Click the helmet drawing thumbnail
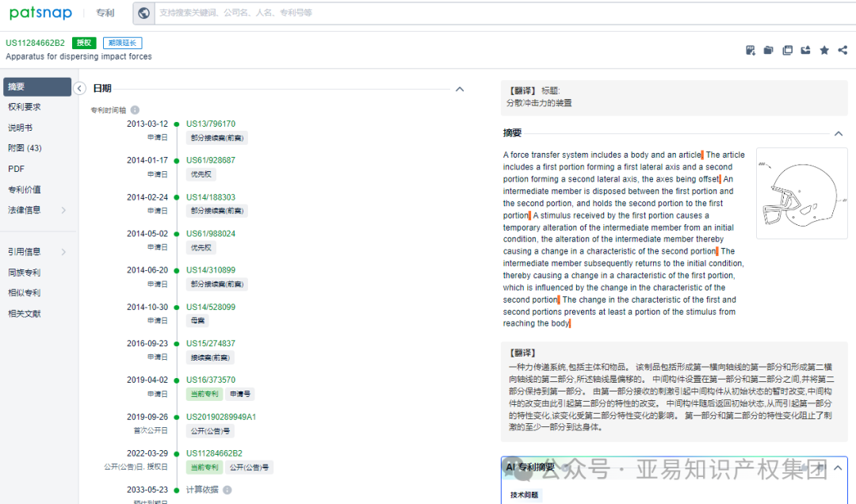This screenshot has width=856, height=504. (801, 193)
